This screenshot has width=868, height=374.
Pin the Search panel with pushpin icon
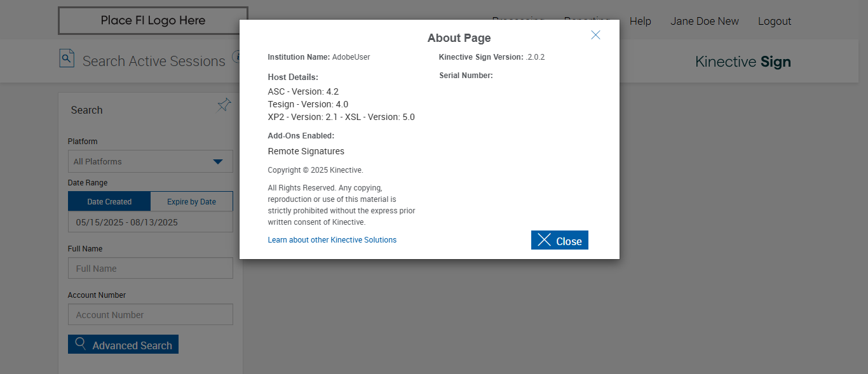point(224,105)
